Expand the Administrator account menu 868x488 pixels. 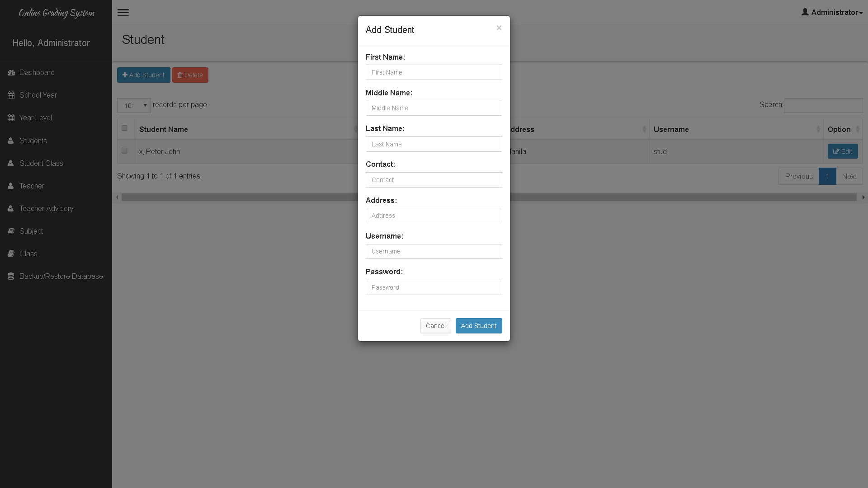pyautogui.click(x=833, y=13)
